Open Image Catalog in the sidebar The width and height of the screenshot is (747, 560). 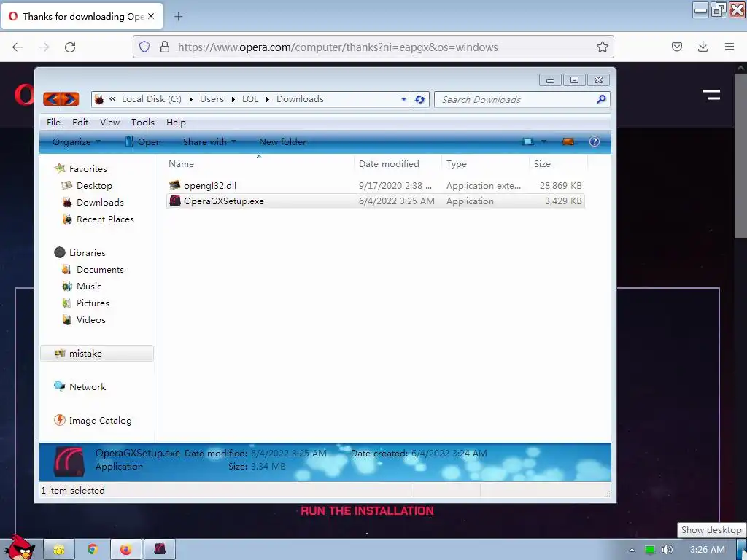[x=100, y=421]
